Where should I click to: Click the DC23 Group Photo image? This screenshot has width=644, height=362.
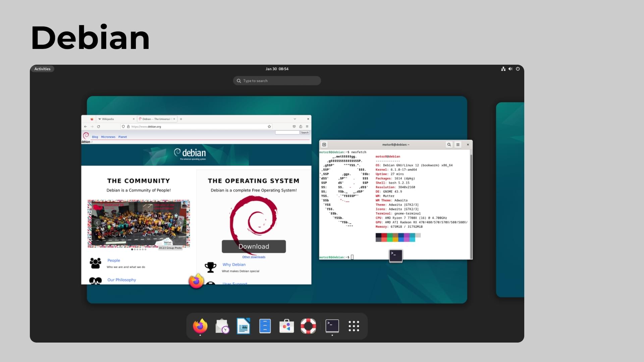coord(139,224)
